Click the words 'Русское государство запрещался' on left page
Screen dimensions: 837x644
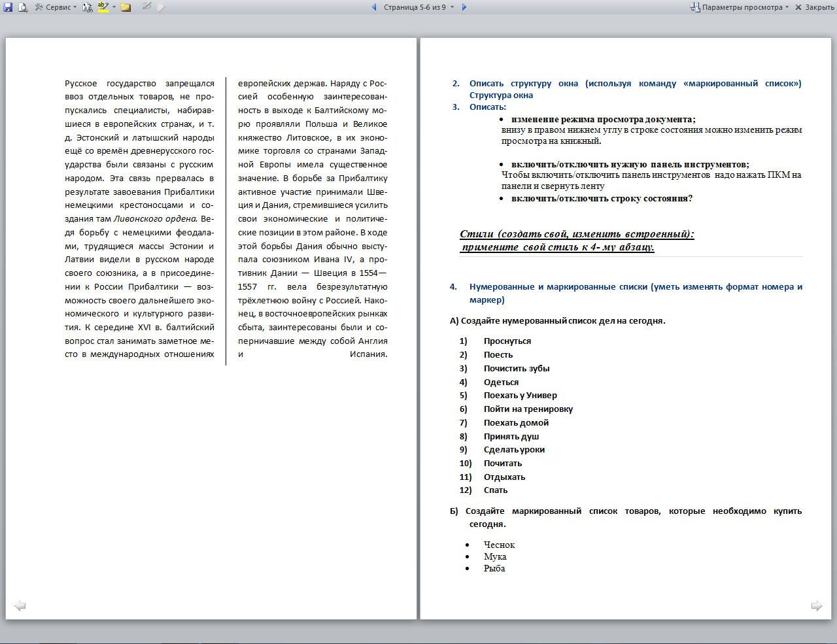point(139,84)
